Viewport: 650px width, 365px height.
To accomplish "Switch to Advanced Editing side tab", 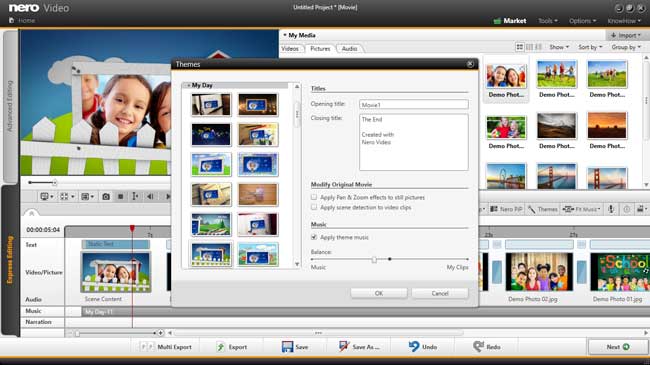I will pyautogui.click(x=10, y=106).
